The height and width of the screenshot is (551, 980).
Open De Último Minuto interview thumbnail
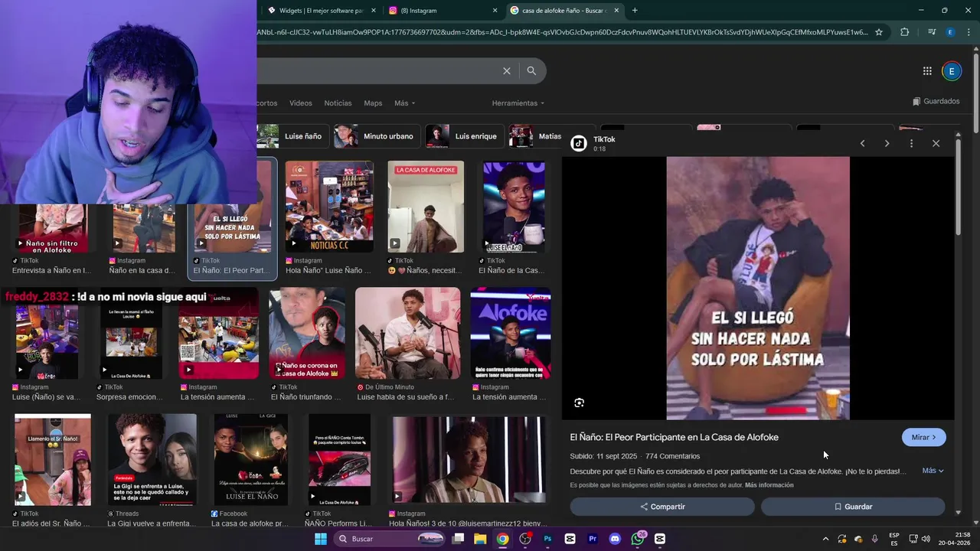coord(407,333)
